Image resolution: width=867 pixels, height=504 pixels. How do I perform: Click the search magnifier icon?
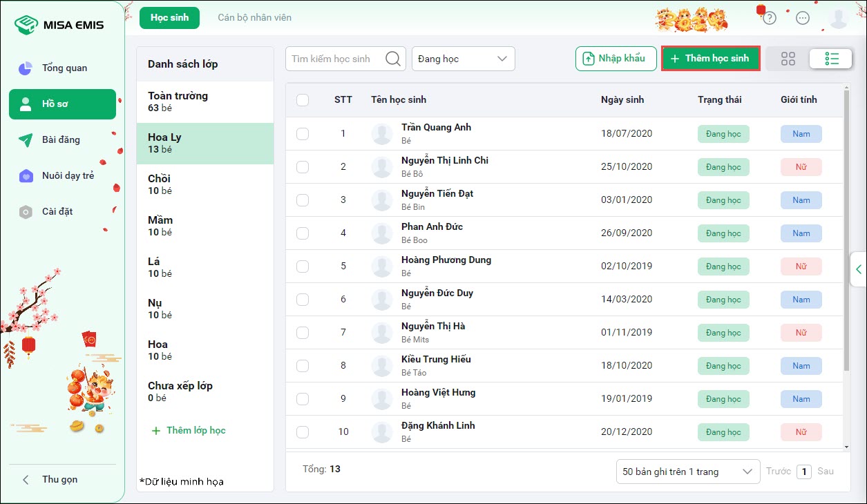393,59
